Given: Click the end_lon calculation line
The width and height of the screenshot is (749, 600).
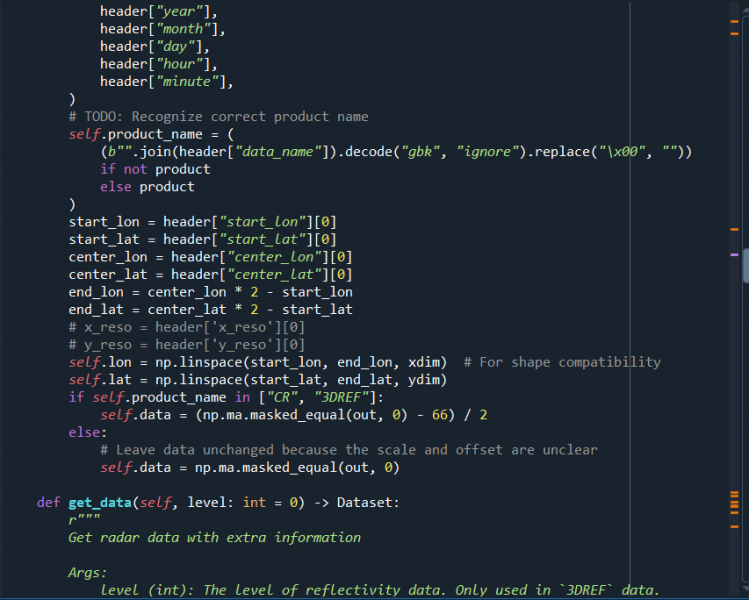Looking at the screenshot, I should click(210, 291).
